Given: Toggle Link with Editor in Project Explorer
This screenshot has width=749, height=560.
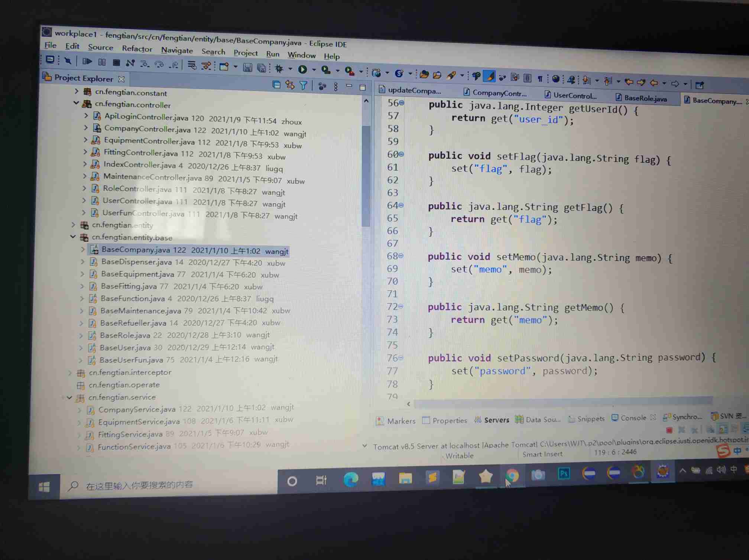Looking at the screenshot, I should [290, 85].
